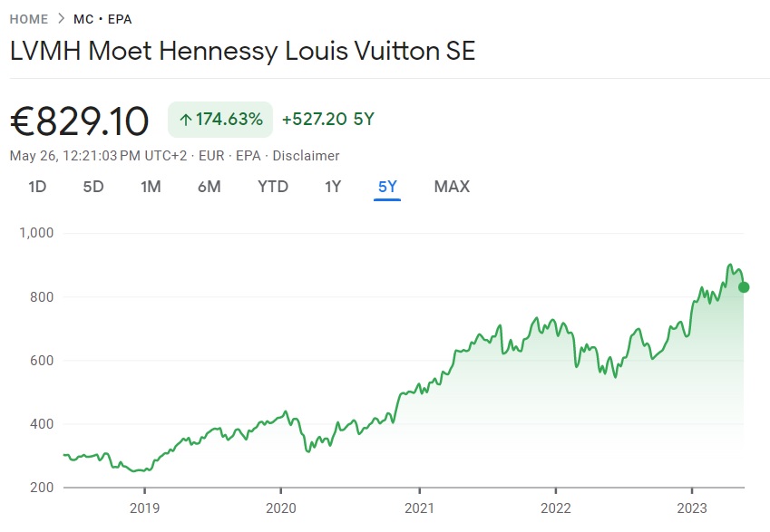Click the green endpoint dot on the chart
Viewport: 770px width, 532px height.
click(x=744, y=287)
